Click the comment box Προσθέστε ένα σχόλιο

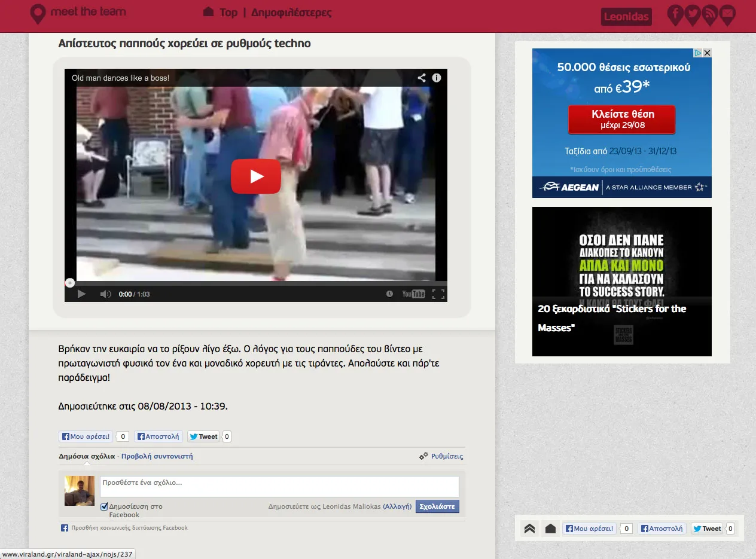click(x=279, y=487)
